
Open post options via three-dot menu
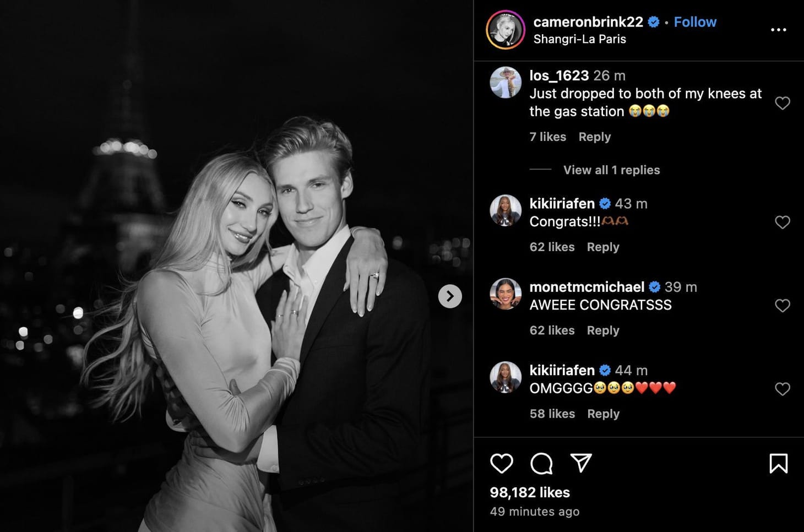click(779, 30)
